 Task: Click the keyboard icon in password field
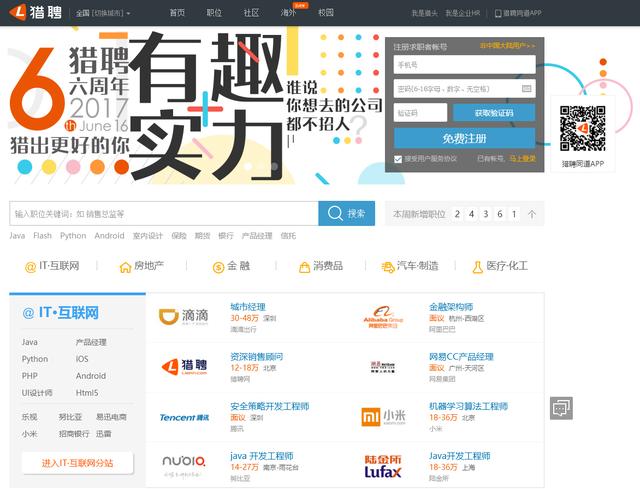click(527, 89)
